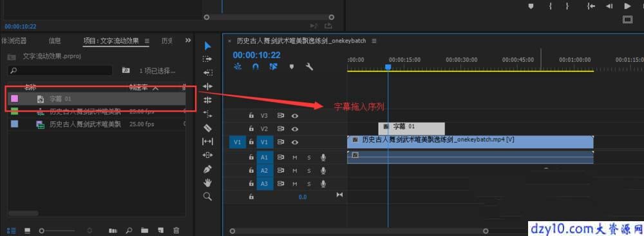Select the 字幕 01 project item
This screenshot has height=236, width=644.
coord(97,99)
